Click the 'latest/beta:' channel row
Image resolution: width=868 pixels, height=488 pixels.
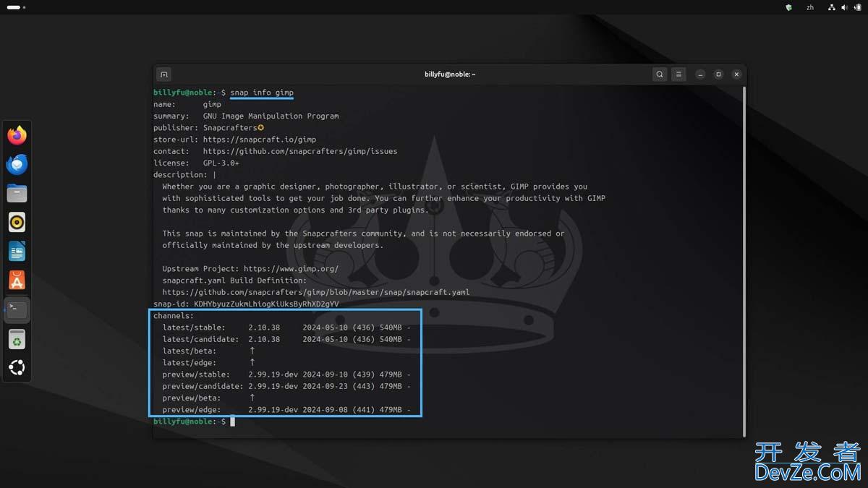[209, 351]
